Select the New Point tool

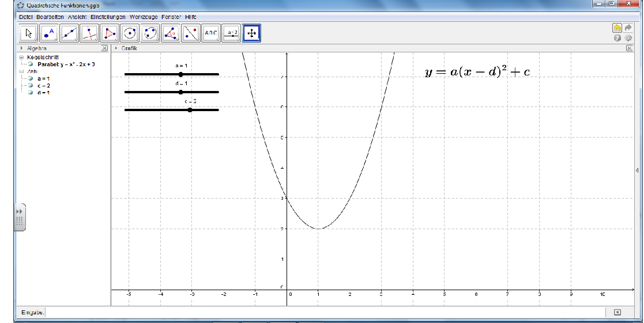[x=49, y=33]
